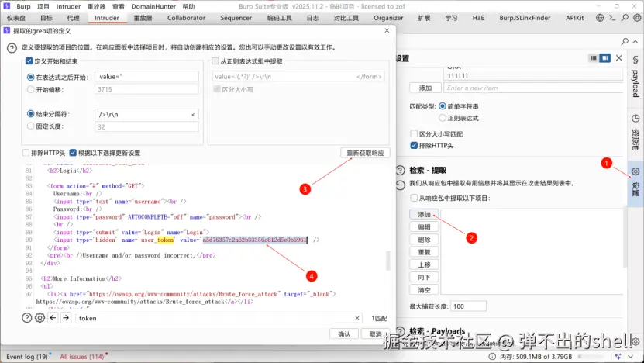The image size is (644, 363).
Task: Select the 固定长度 radio button
Action: coord(30,126)
